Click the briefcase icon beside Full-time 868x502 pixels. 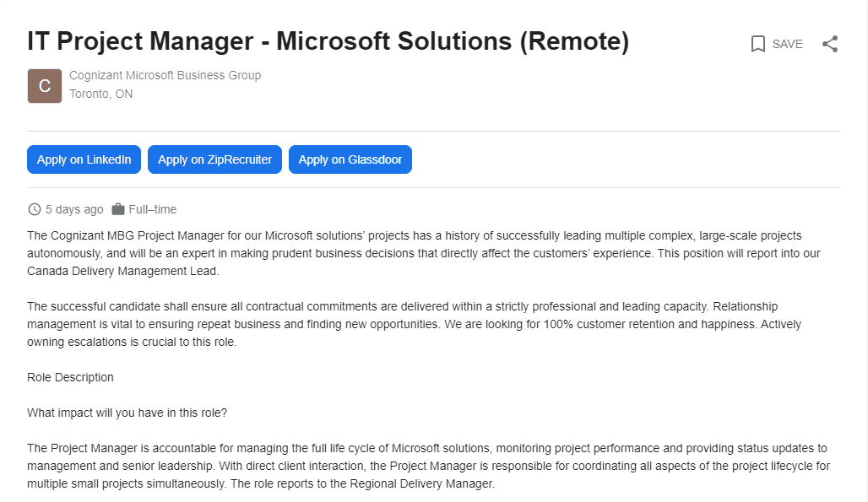(118, 209)
